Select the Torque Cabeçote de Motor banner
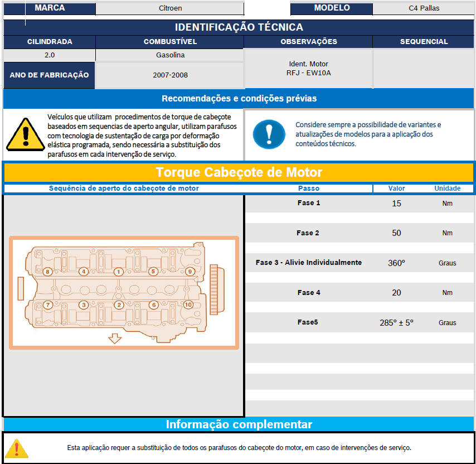476x464 pixels. click(239, 172)
